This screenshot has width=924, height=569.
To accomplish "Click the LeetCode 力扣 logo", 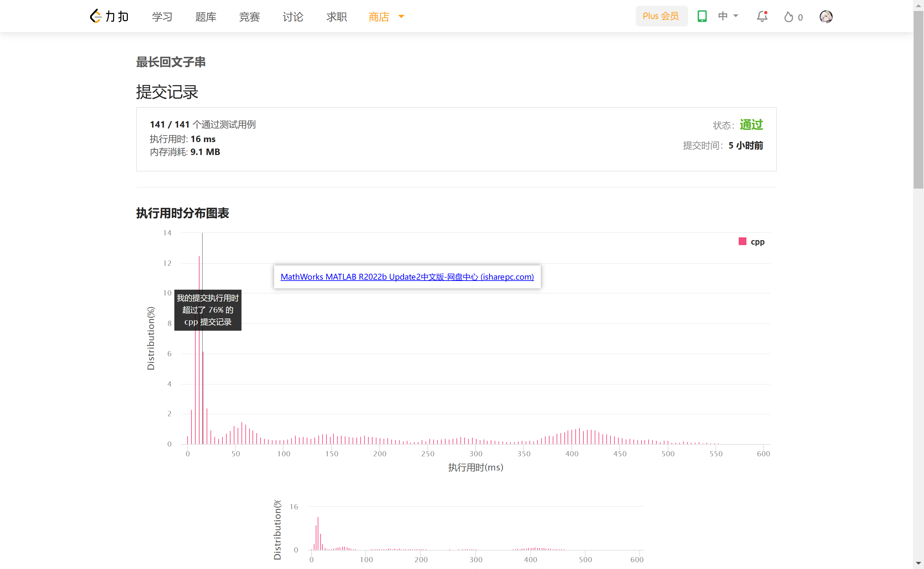I will 109,16.
